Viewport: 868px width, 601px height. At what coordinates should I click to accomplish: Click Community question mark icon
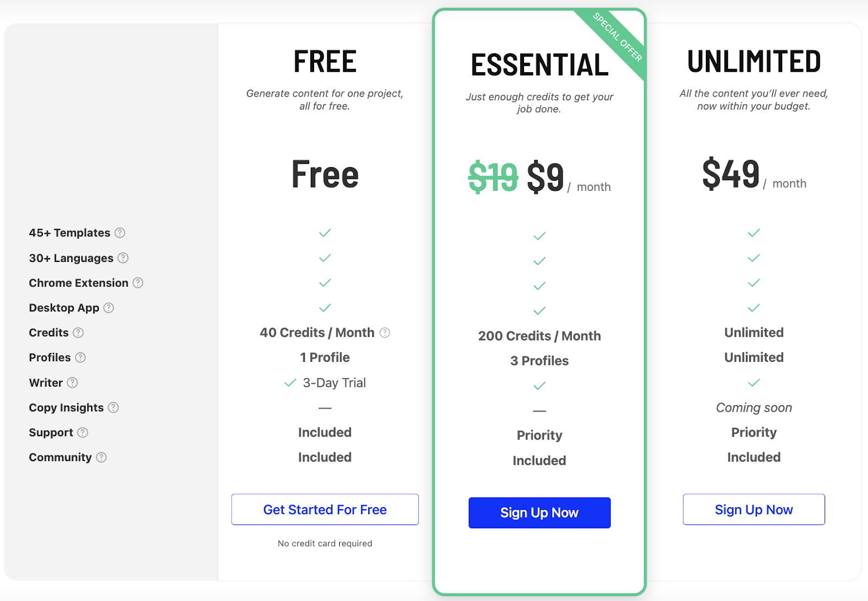[101, 457]
